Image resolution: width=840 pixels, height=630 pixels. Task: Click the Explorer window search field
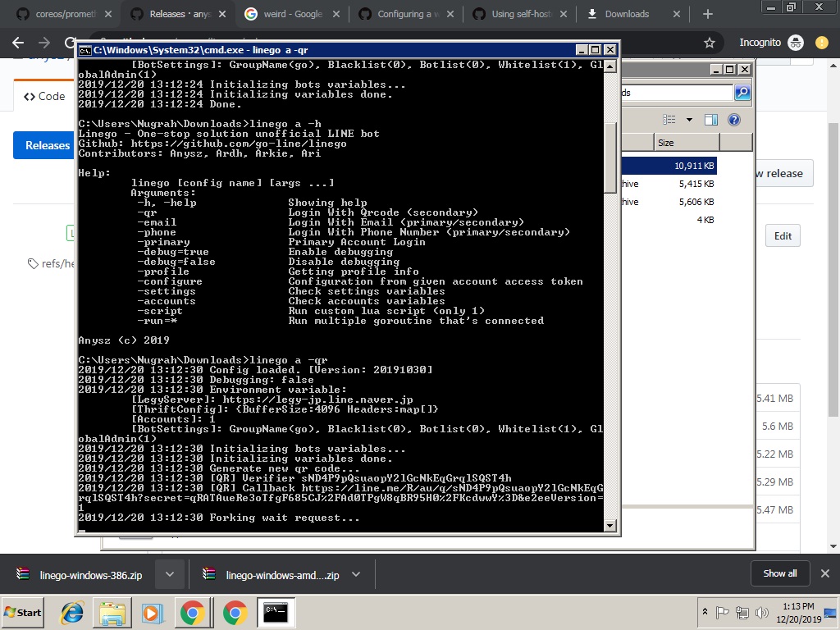coord(677,93)
